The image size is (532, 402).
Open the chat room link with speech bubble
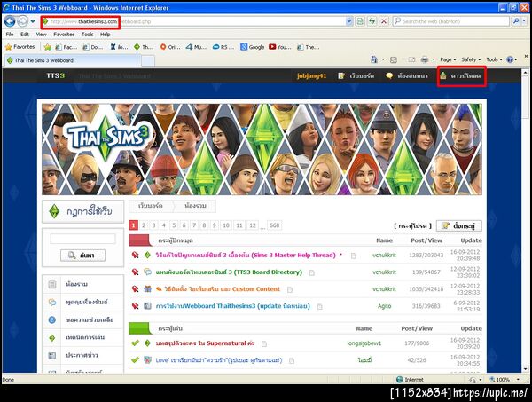coord(406,75)
